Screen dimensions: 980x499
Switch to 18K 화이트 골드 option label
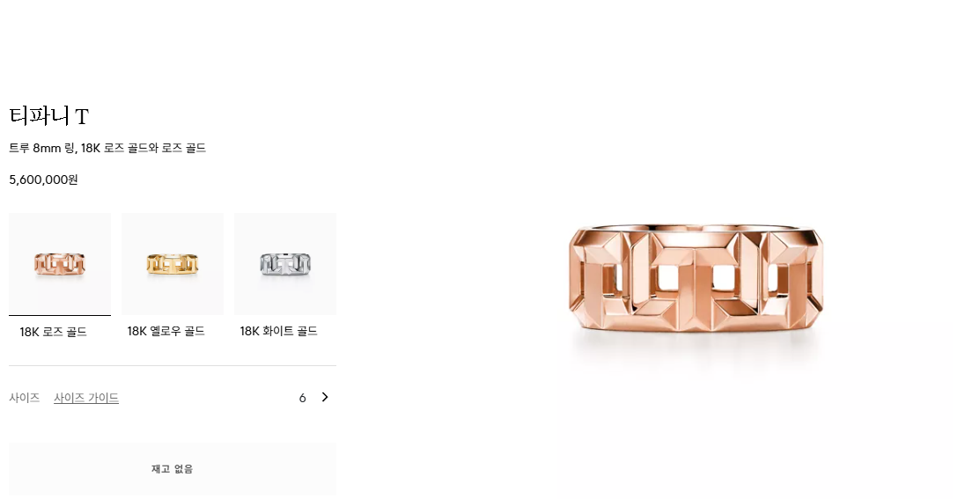pyautogui.click(x=279, y=332)
